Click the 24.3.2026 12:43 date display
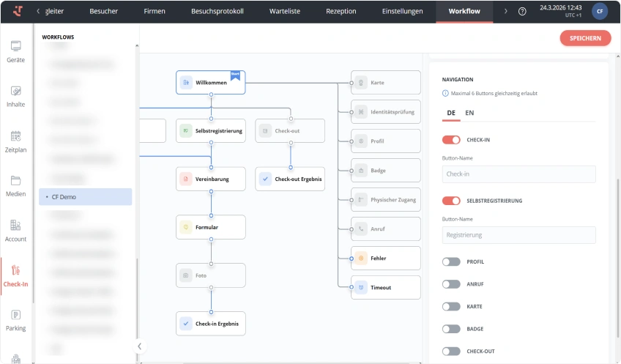The image size is (621, 364). (x=560, y=7)
